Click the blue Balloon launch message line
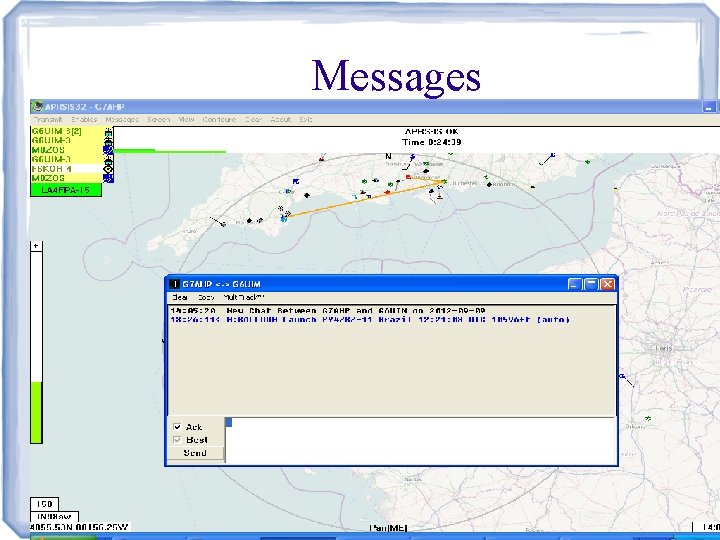Viewport: 720px width, 540px height. (x=370, y=320)
